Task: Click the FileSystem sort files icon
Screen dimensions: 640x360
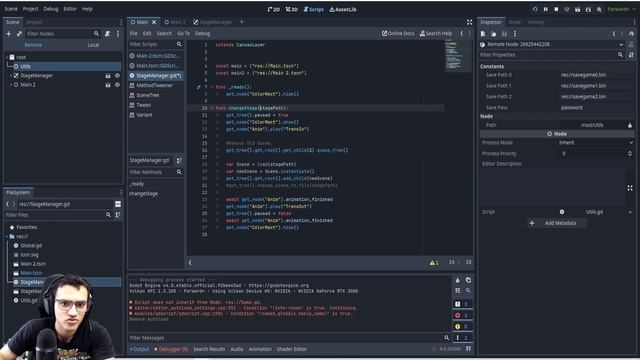Action: coord(118,215)
